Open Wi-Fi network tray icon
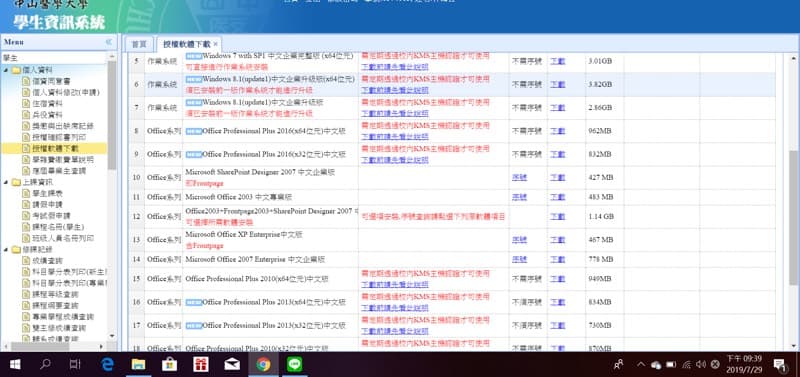800x377 pixels. point(687,365)
